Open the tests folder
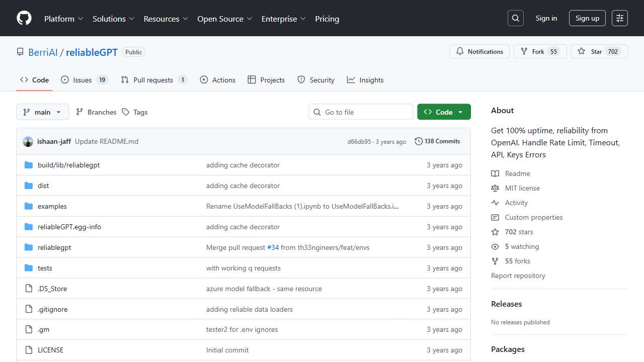This screenshot has height=362, width=644. [45, 268]
